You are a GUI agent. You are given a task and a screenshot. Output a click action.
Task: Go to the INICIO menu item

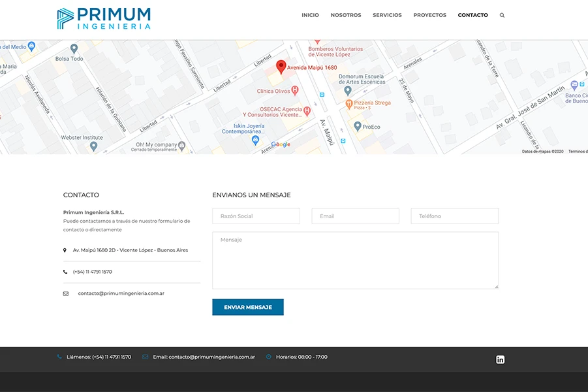pyautogui.click(x=310, y=15)
